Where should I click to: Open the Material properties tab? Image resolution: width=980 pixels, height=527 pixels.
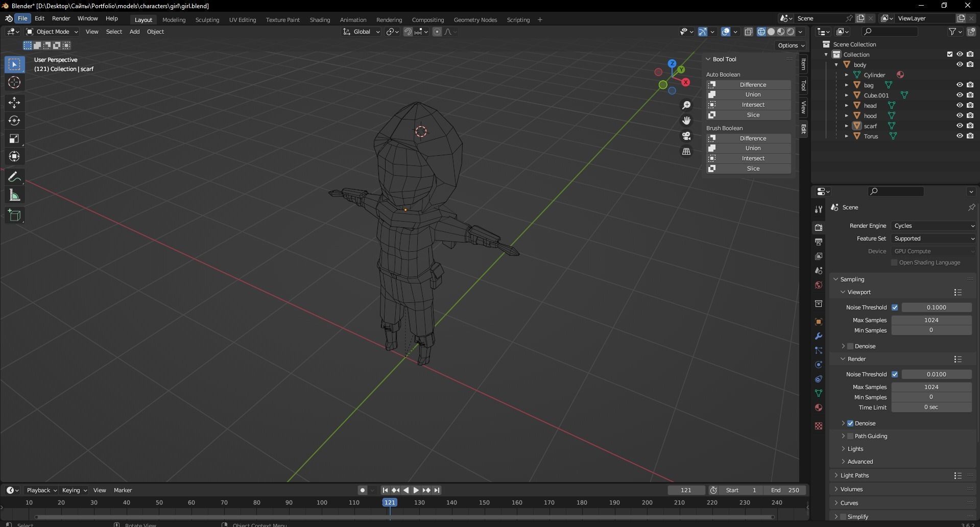point(819,408)
